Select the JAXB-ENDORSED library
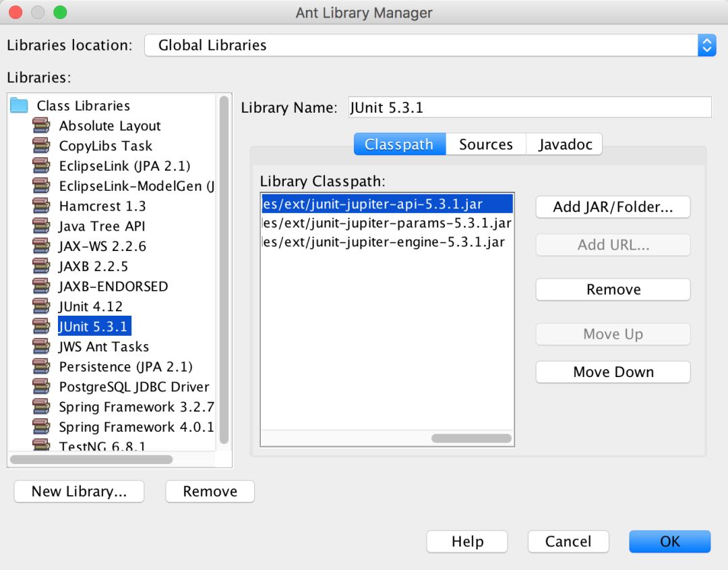 point(113,286)
